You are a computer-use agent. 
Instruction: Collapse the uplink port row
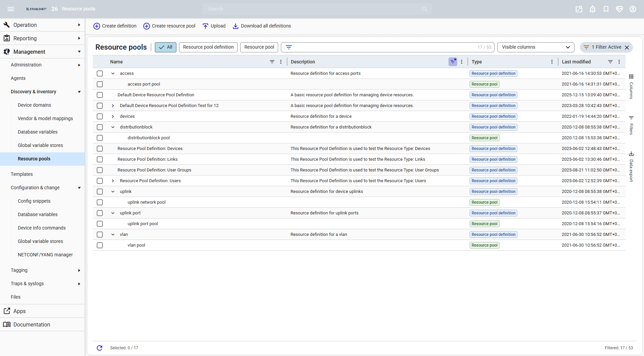click(113, 213)
